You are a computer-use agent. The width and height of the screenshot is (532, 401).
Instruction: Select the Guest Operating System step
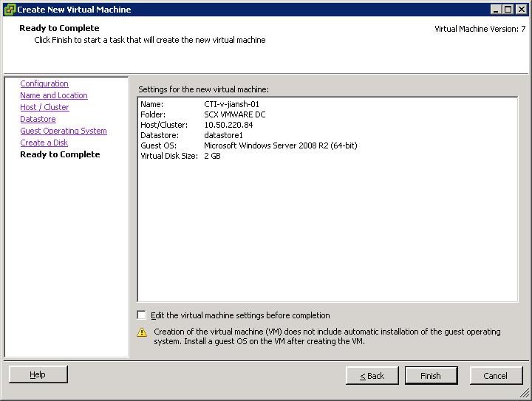click(64, 131)
